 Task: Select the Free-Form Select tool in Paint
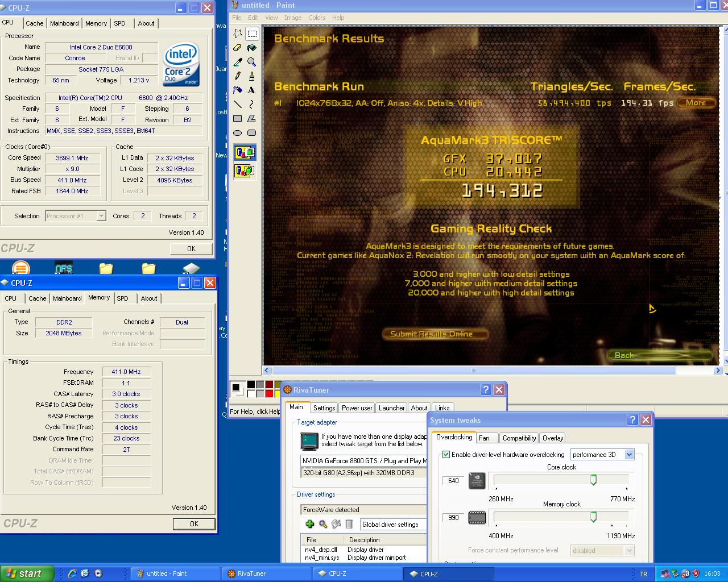pyautogui.click(x=238, y=34)
